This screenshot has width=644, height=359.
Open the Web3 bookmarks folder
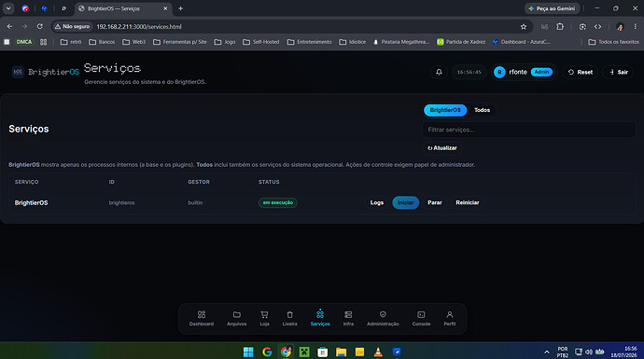pos(133,42)
